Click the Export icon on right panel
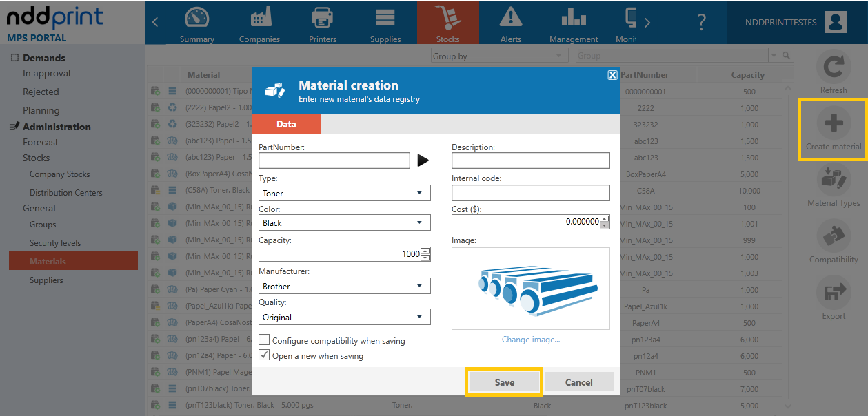868x416 pixels. click(x=834, y=293)
